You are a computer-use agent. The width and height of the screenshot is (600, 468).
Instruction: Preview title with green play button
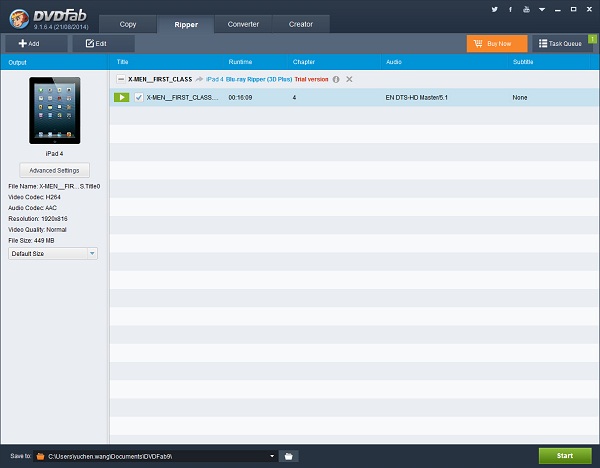[122, 98]
